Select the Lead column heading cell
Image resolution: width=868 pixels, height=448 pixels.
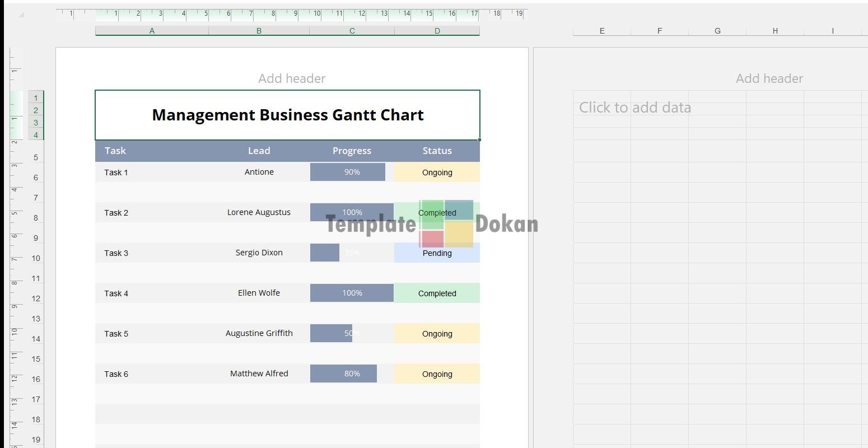(x=259, y=151)
